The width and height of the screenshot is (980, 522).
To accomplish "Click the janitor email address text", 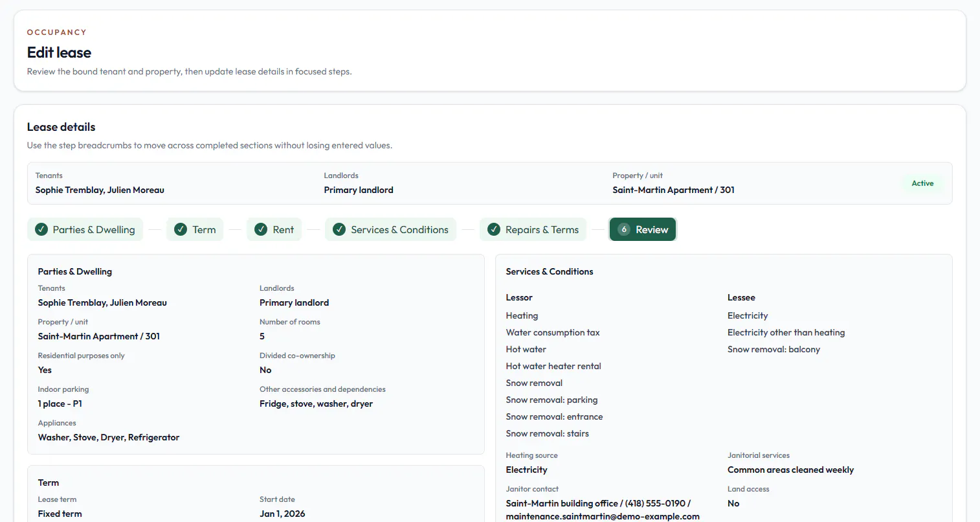I will tap(603, 516).
